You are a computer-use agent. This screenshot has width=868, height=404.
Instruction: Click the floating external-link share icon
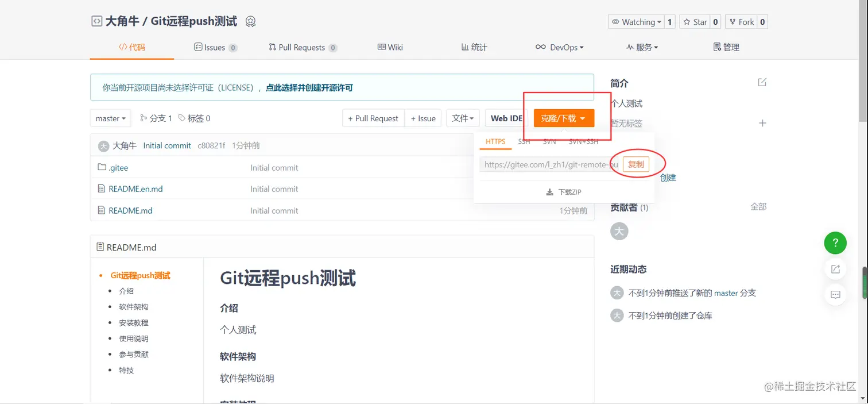coord(835,269)
